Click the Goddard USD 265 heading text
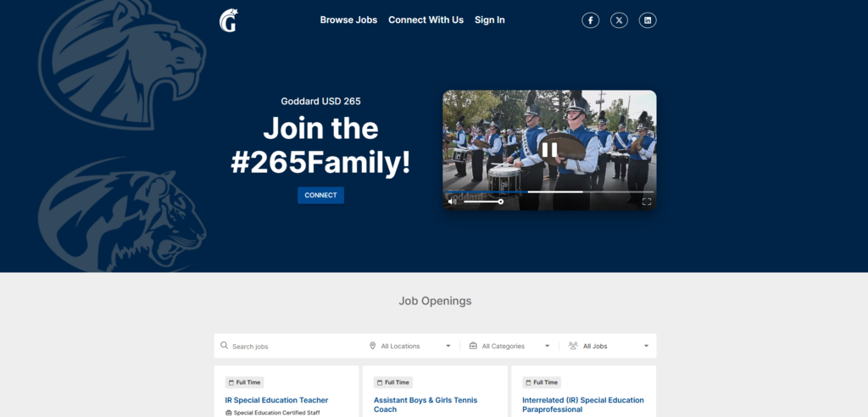 (320, 102)
